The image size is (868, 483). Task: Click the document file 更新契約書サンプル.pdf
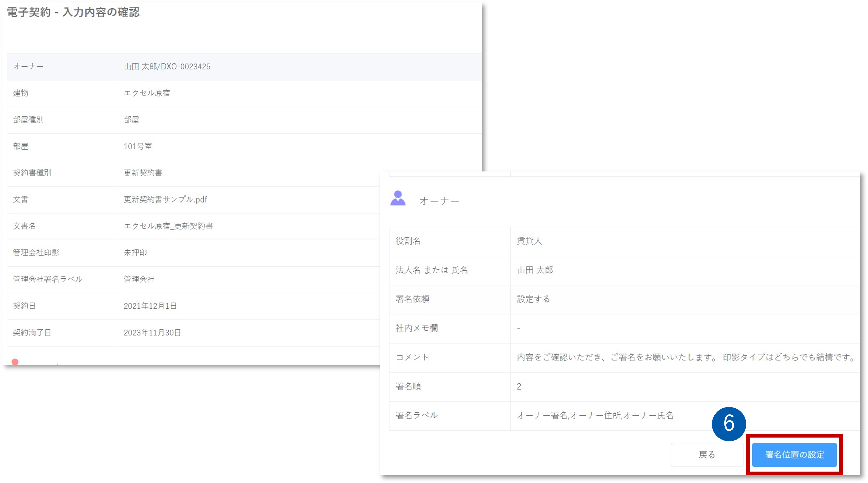(165, 199)
